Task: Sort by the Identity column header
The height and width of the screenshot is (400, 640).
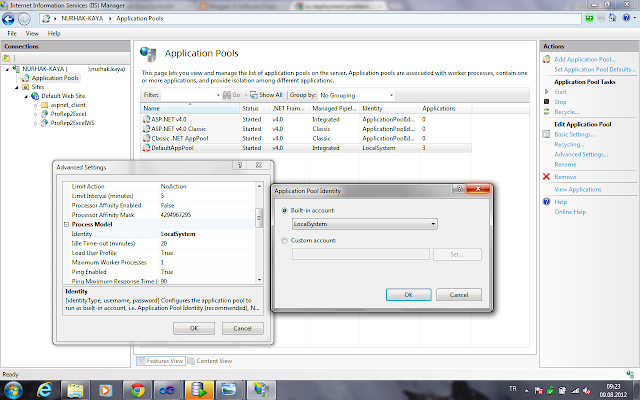Action: click(389, 108)
